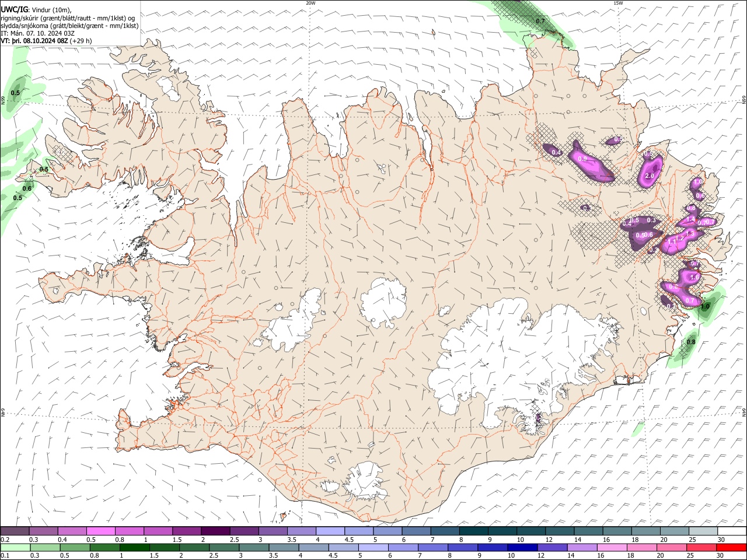Click the '15W' longitude label
The height and width of the screenshot is (560, 747).
(618, 3)
